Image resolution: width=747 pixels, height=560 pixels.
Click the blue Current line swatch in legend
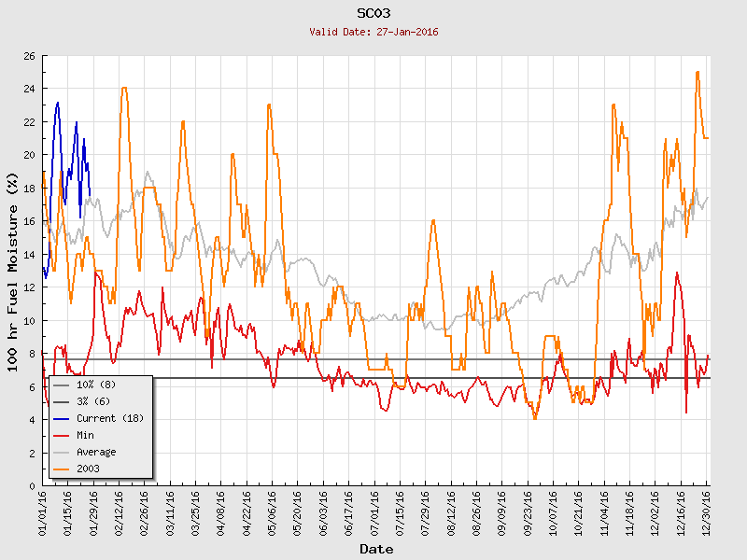(x=62, y=418)
